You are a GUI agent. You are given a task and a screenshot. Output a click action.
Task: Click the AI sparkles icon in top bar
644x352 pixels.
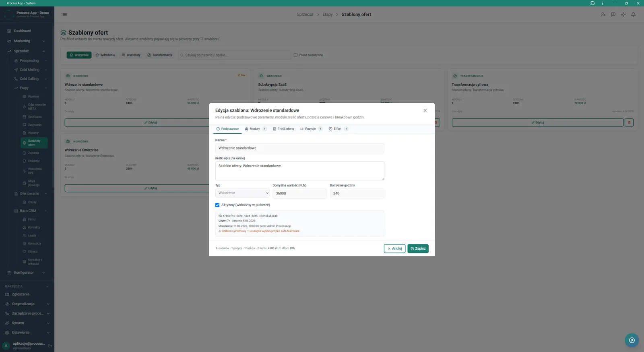click(x=623, y=14)
